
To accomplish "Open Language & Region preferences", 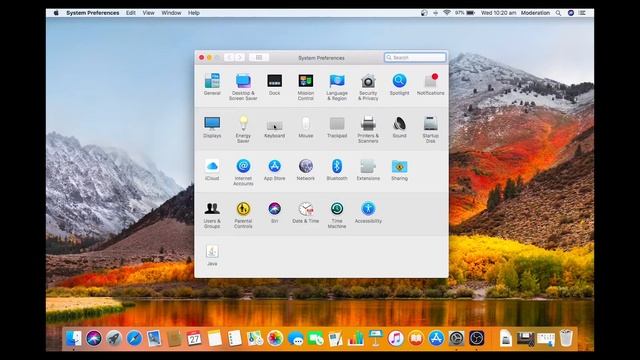I will pos(337,87).
